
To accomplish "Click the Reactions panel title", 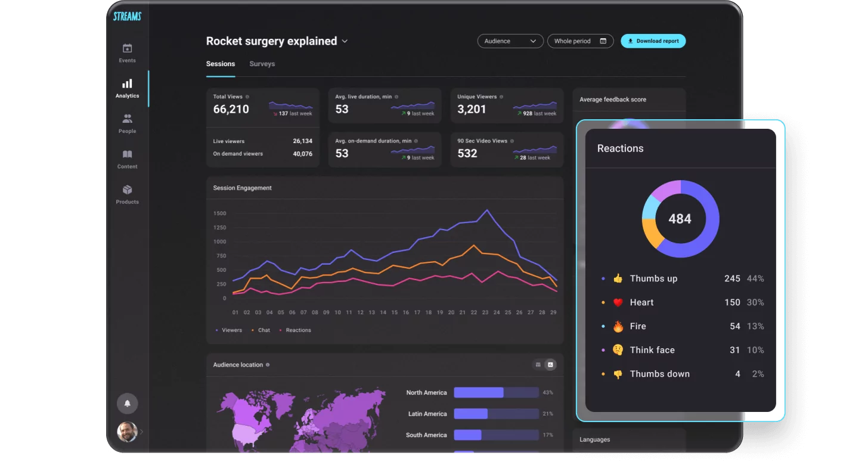I will click(x=621, y=148).
